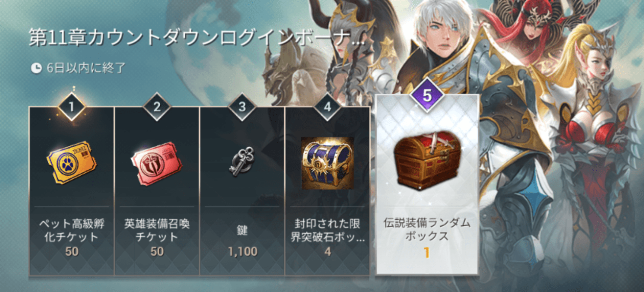Tap the day 4 diamond marker
Image resolution: width=644 pixels, height=292 pixels.
click(x=327, y=107)
